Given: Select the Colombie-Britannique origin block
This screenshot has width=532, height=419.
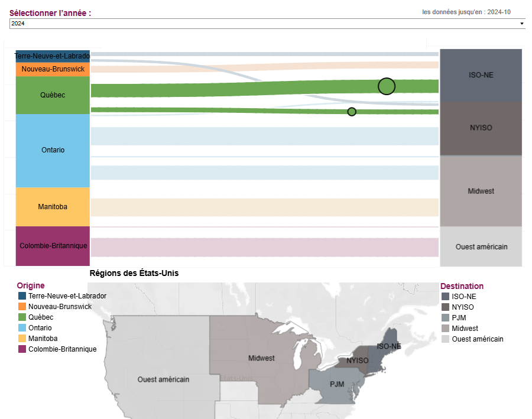Looking at the screenshot, I should [53, 246].
